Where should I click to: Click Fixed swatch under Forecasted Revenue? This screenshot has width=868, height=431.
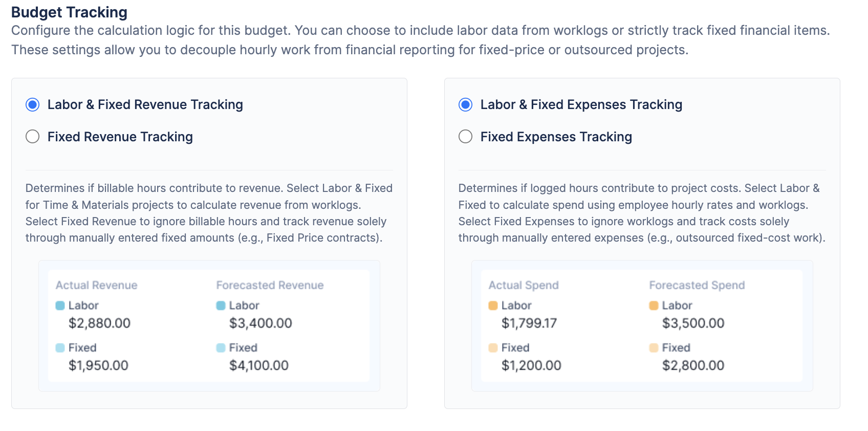click(221, 348)
